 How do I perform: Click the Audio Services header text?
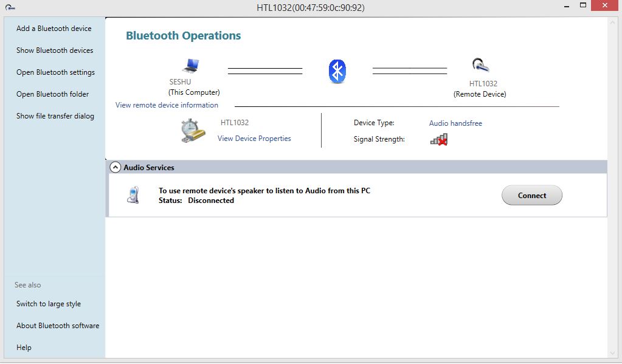point(149,167)
